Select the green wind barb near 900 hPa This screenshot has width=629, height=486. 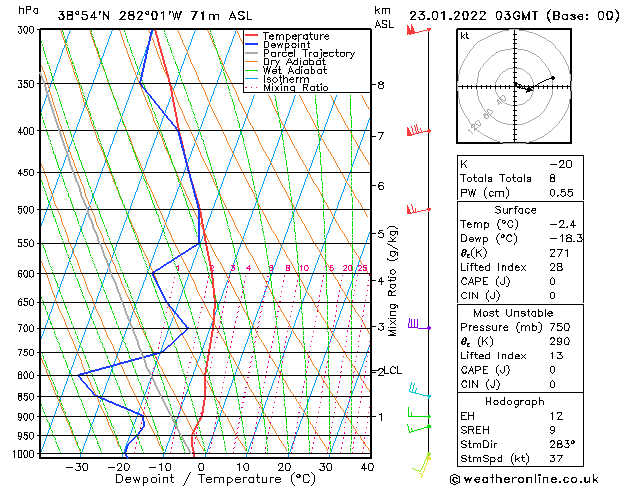click(x=412, y=414)
